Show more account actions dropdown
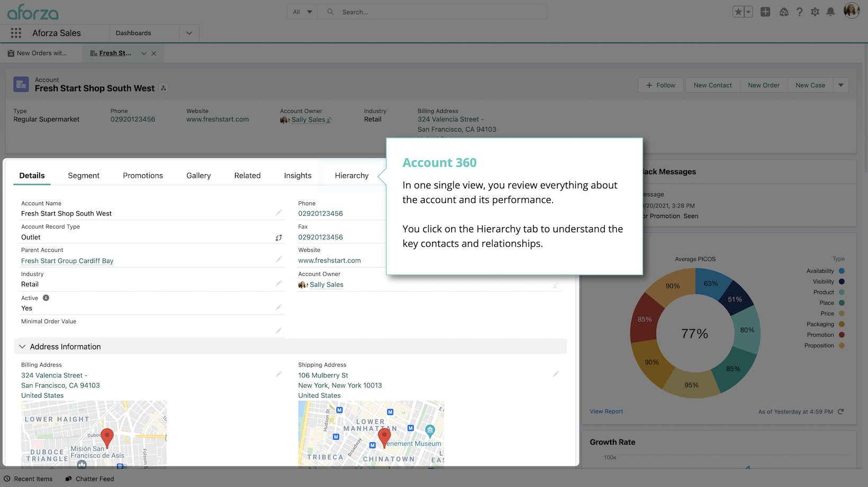The height and width of the screenshot is (487, 868). tap(841, 85)
